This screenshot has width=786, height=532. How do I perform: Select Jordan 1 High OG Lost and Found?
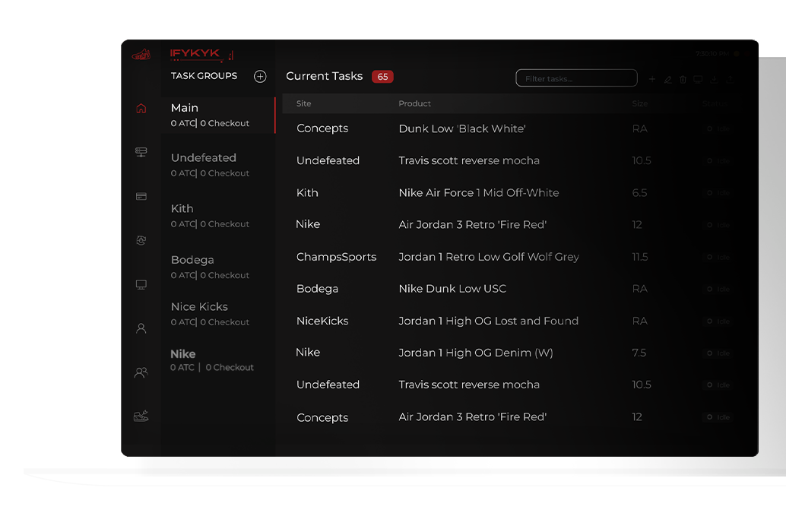(x=488, y=321)
